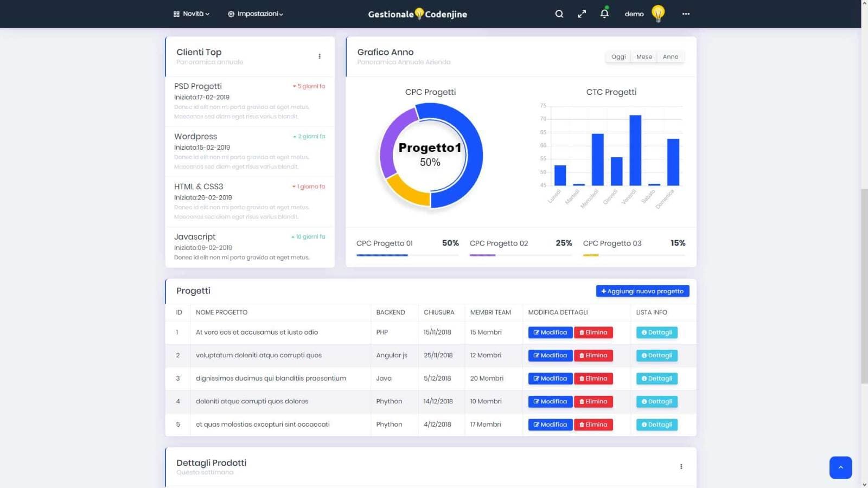Click Modifica for project 4
This screenshot has width=868, height=488.
[550, 402]
